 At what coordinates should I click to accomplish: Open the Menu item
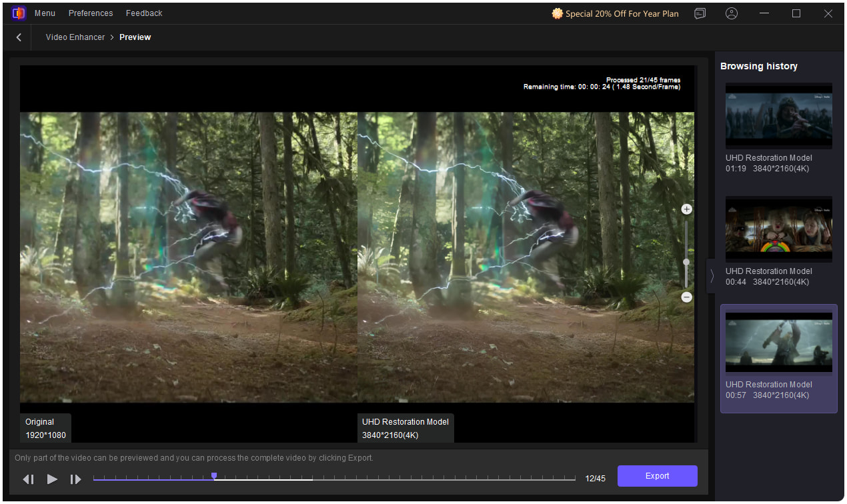45,13
